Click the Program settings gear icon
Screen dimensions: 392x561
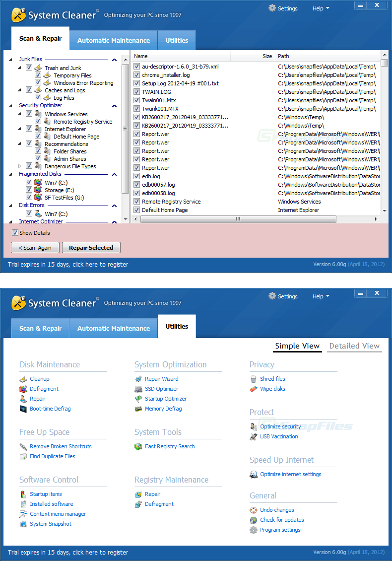[254, 530]
